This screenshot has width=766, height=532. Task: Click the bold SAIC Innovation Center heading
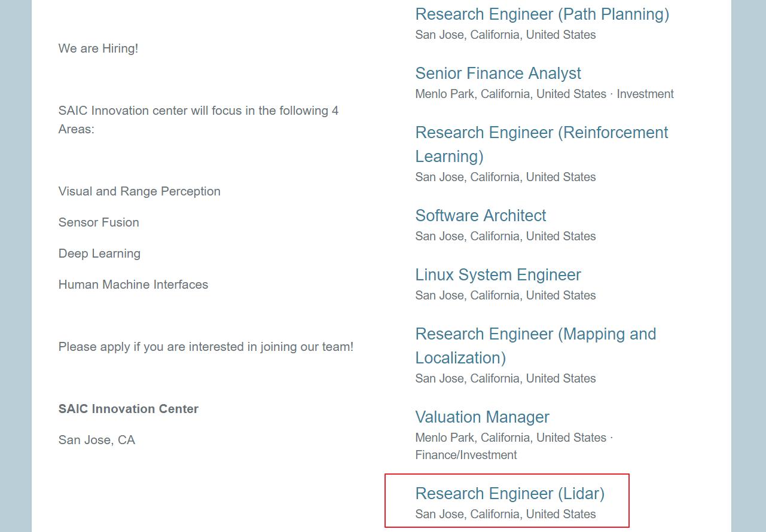pos(128,409)
